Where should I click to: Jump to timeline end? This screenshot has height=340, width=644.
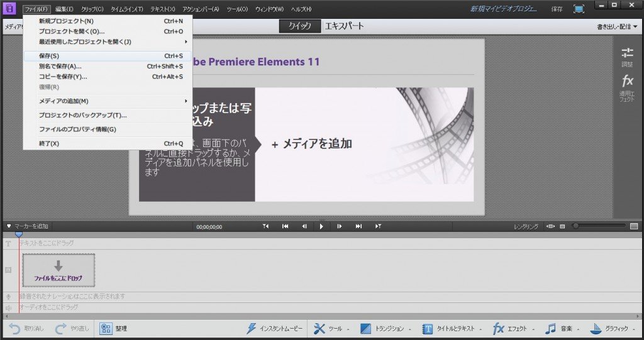click(358, 226)
